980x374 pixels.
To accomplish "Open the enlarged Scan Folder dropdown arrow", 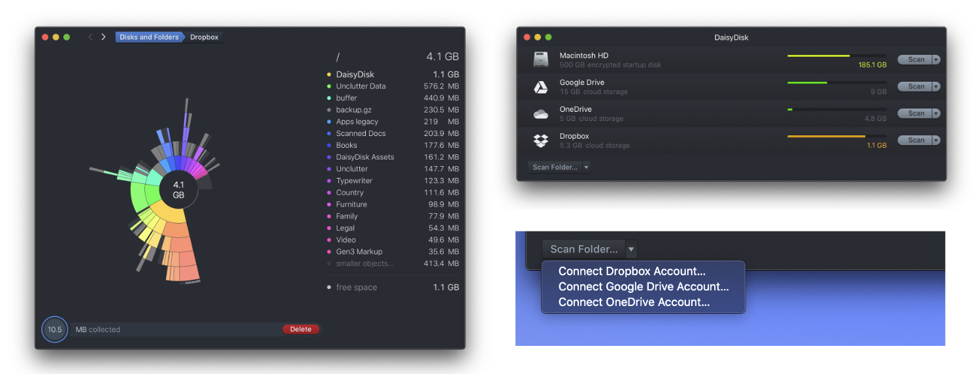I will [x=630, y=249].
